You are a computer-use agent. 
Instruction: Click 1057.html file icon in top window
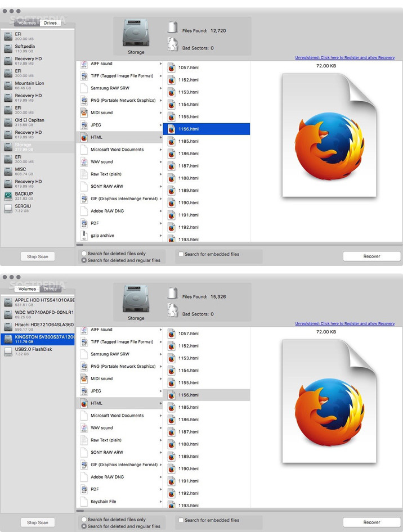[x=172, y=67]
